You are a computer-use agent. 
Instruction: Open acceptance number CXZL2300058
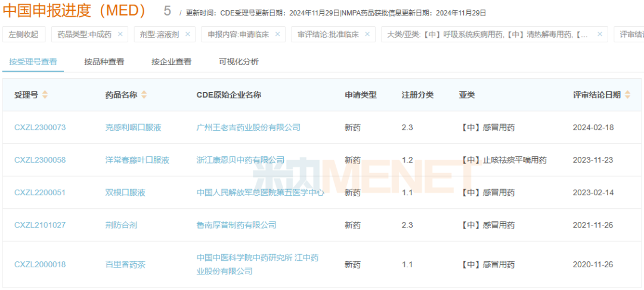(40, 160)
